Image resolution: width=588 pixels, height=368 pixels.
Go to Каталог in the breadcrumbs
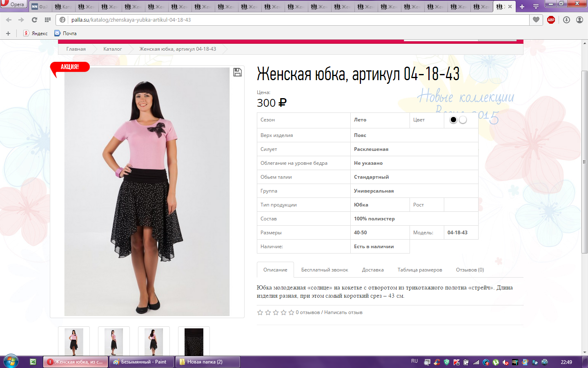point(112,49)
